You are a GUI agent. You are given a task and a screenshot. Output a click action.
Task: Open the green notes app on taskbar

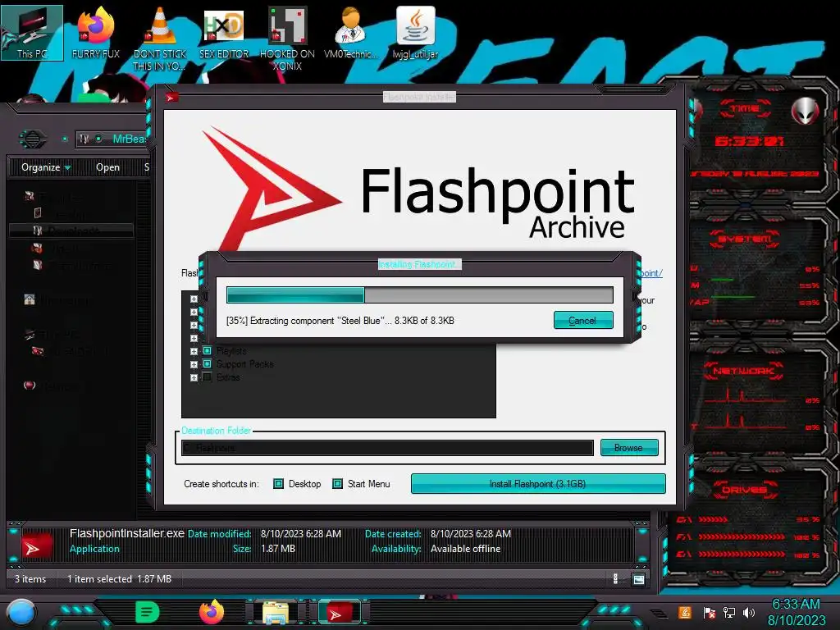pyautogui.click(x=147, y=612)
